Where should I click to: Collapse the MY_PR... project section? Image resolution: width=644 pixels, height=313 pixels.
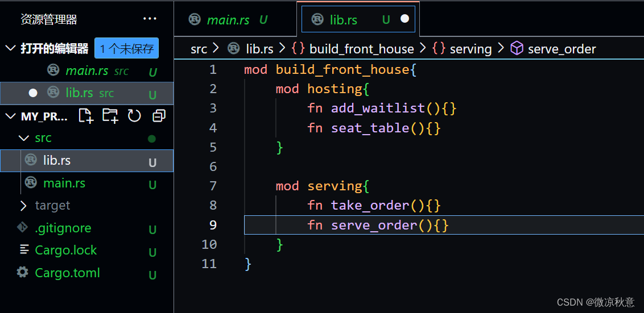[x=10, y=116]
